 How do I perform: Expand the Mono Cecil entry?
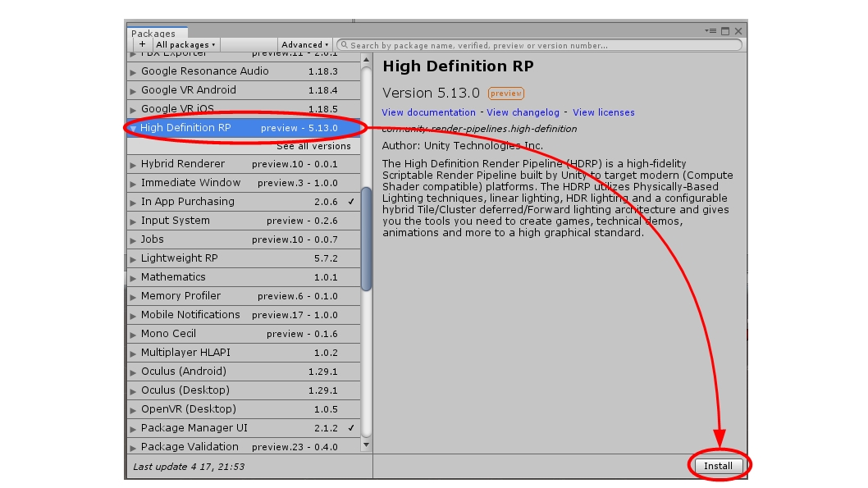[x=133, y=334]
